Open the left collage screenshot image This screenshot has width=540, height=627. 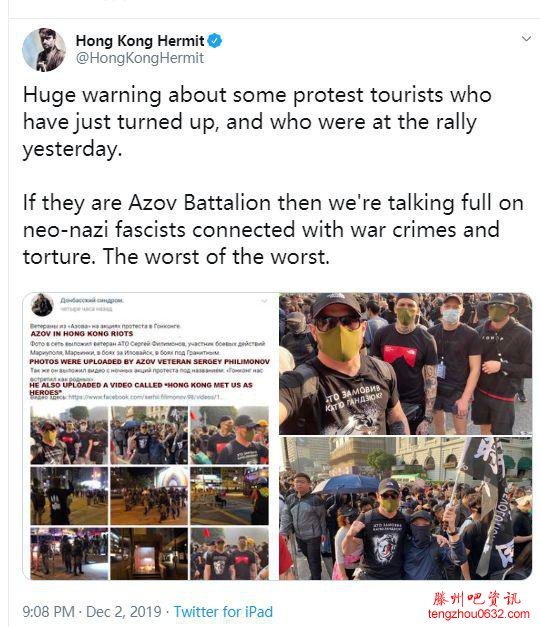[x=150, y=436]
